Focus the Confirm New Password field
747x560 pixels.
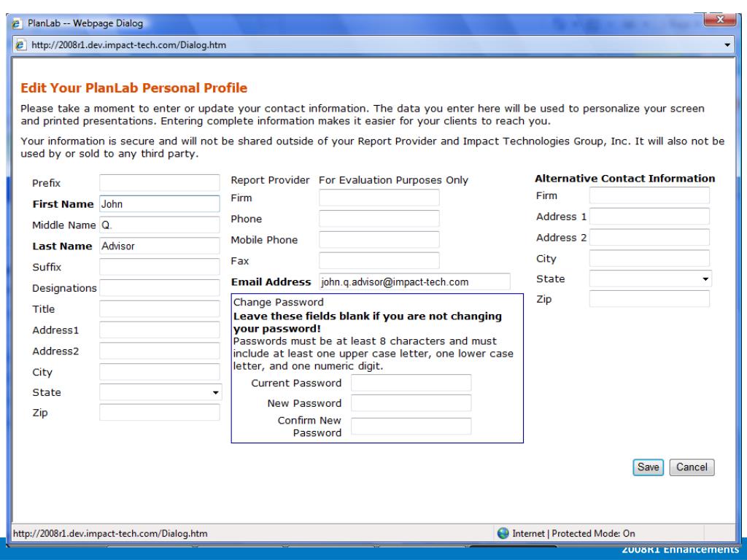(x=411, y=426)
